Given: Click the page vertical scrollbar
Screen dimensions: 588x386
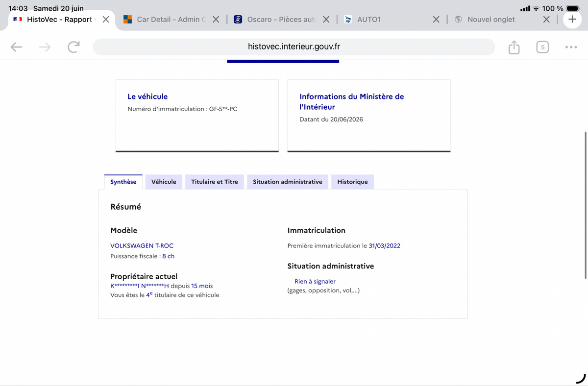Looking at the screenshot, I should coord(586,205).
